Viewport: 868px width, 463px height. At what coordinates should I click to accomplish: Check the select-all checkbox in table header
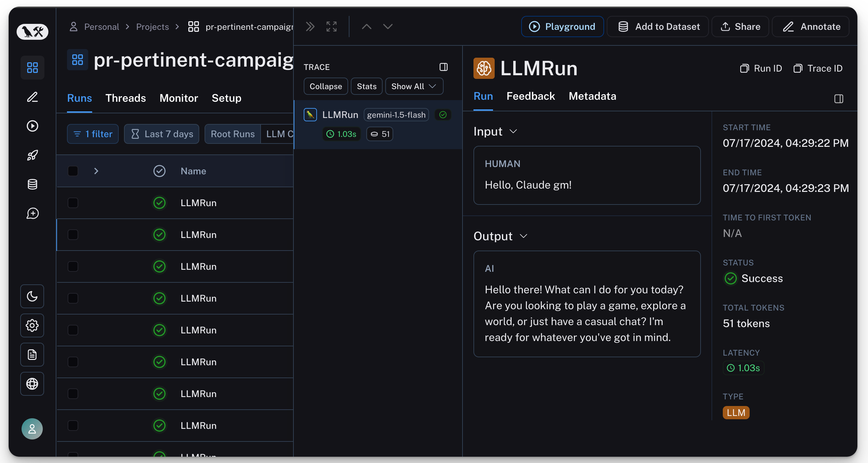coord(73,171)
